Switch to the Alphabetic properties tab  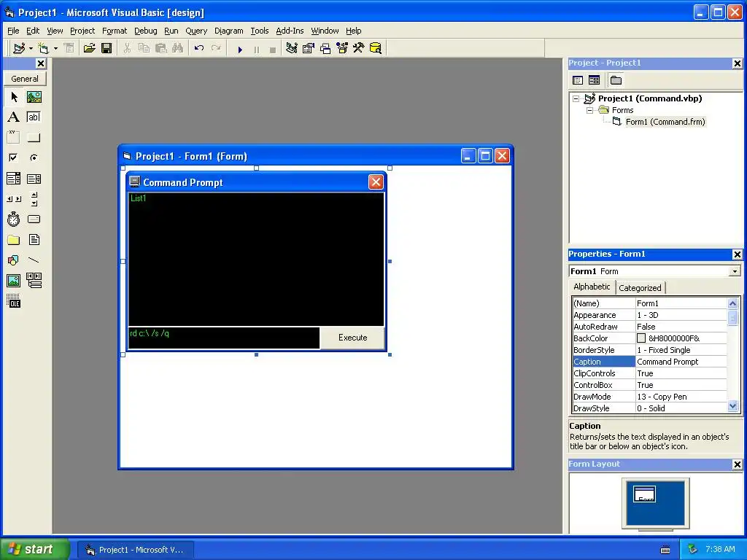(592, 287)
